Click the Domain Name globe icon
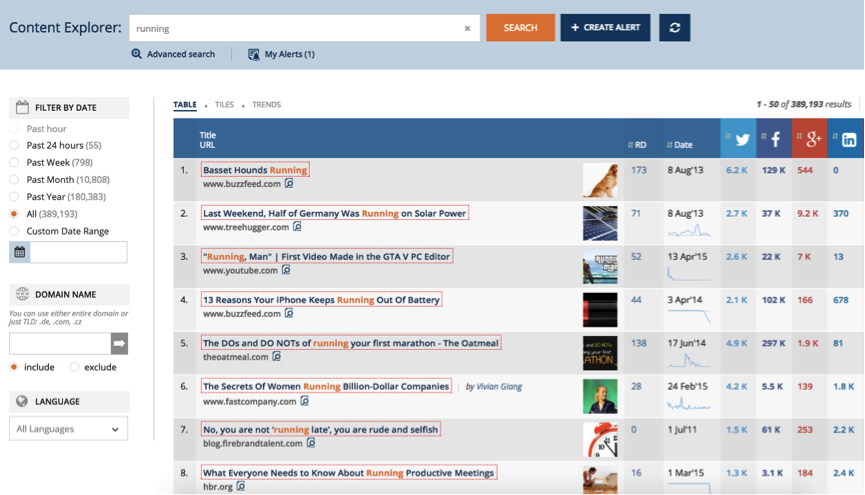 click(x=22, y=294)
